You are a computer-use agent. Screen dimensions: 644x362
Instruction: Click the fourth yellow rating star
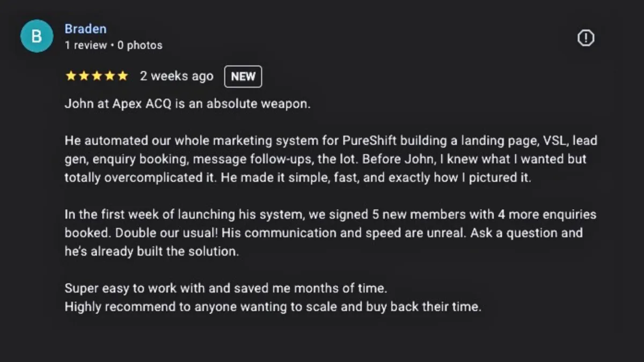coord(110,76)
